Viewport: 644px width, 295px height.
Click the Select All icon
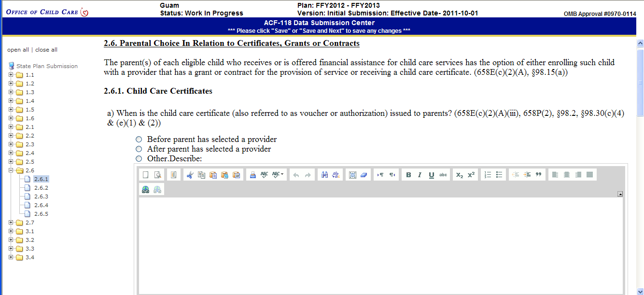tap(353, 175)
